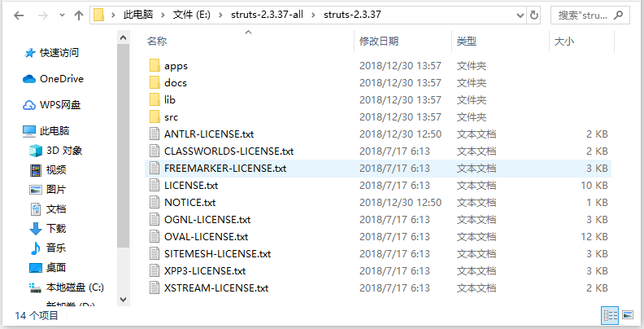Open 桌面 folder in sidebar
This screenshot has height=329, width=644.
[x=56, y=267]
